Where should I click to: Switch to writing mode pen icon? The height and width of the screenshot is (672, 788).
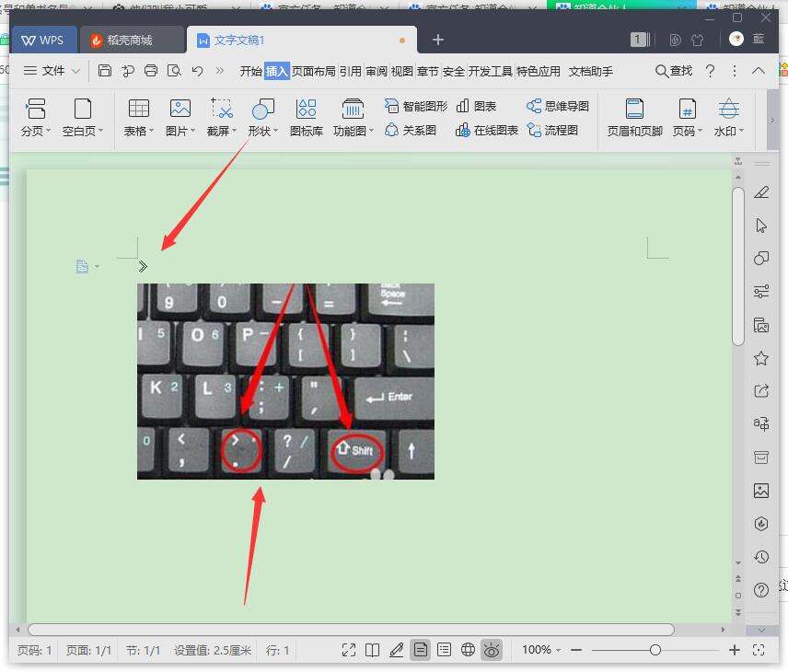[397, 650]
